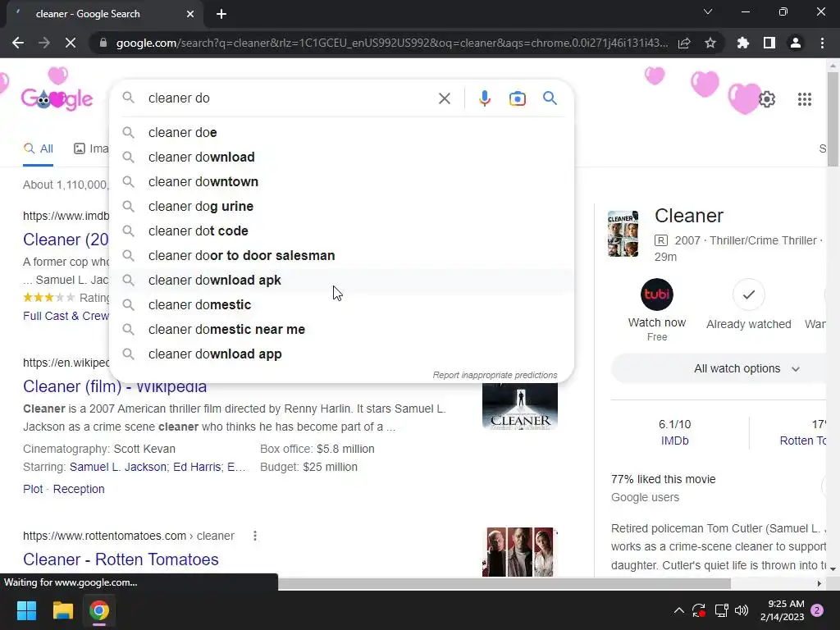The width and height of the screenshot is (840, 630).
Task: Start search by voice microphone
Action: point(484,98)
